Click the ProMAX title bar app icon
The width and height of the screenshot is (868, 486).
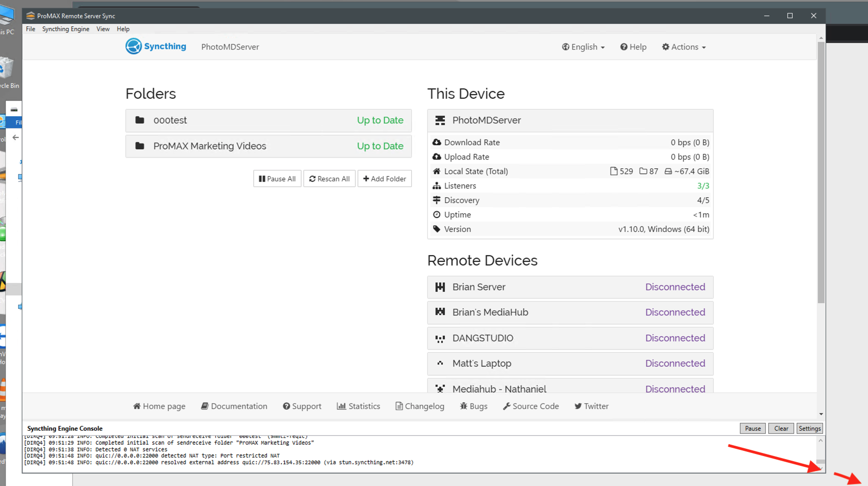tap(30, 16)
